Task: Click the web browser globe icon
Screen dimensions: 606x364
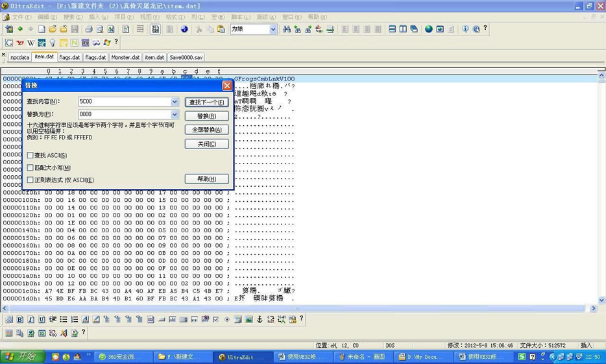Action: coord(184,29)
